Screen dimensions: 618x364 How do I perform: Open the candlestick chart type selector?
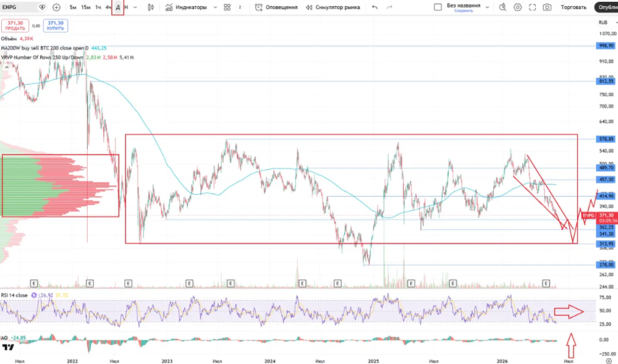tap(151, 7)
